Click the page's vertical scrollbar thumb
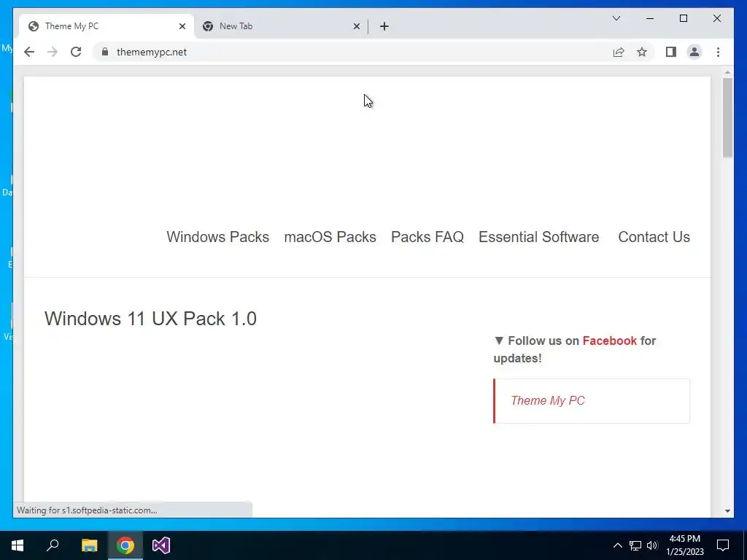747x560 pixels. click(727, 117)
